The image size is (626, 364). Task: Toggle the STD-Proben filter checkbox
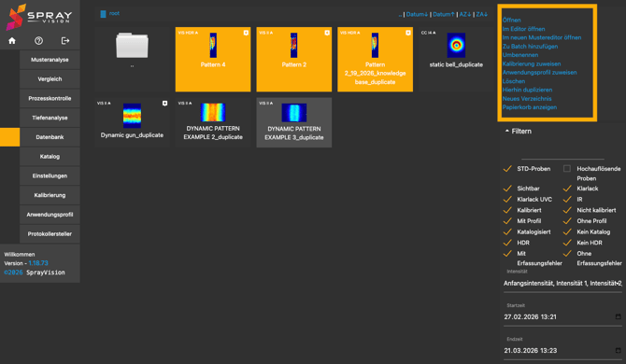pos(507,169)
